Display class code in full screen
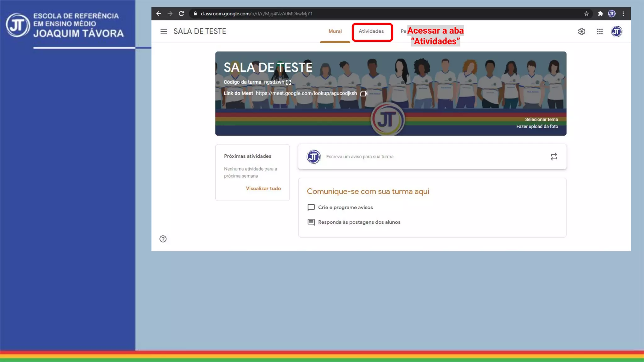The width and height of the screenshot is (644, 362). [x=288, y=82]
